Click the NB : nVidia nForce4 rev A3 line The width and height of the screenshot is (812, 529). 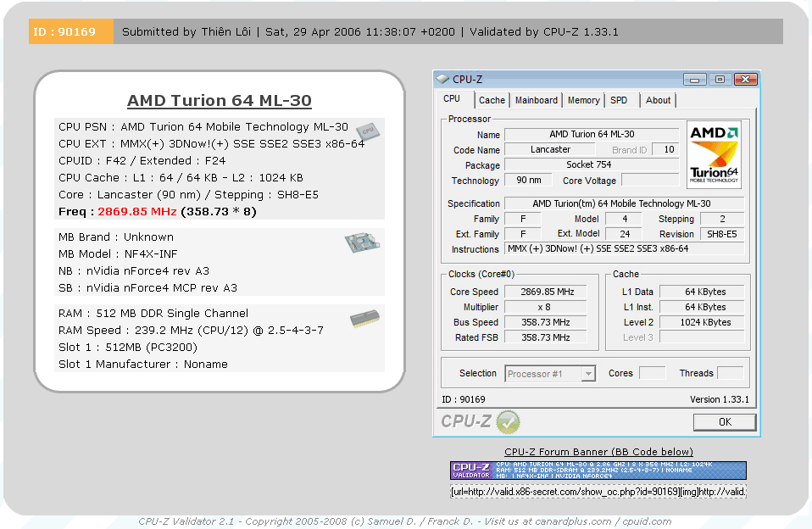tap(134, 271)
